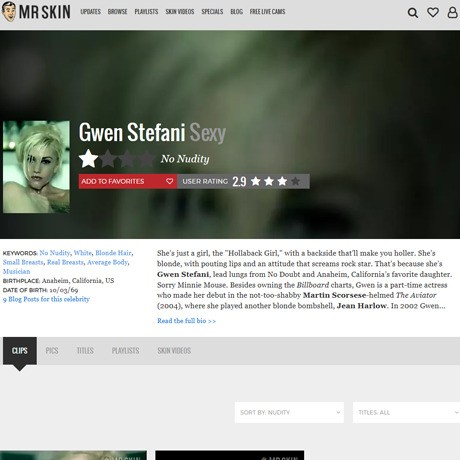The width and height of the screenshot is (460, 460).
Task: Open the Musician keyword link
Action: click(x=16, y=271)
